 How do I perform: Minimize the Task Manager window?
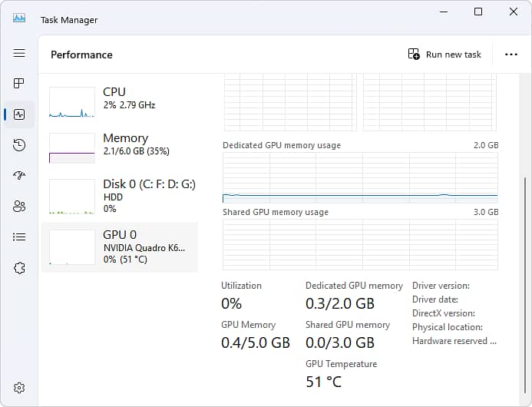(444, 12)
